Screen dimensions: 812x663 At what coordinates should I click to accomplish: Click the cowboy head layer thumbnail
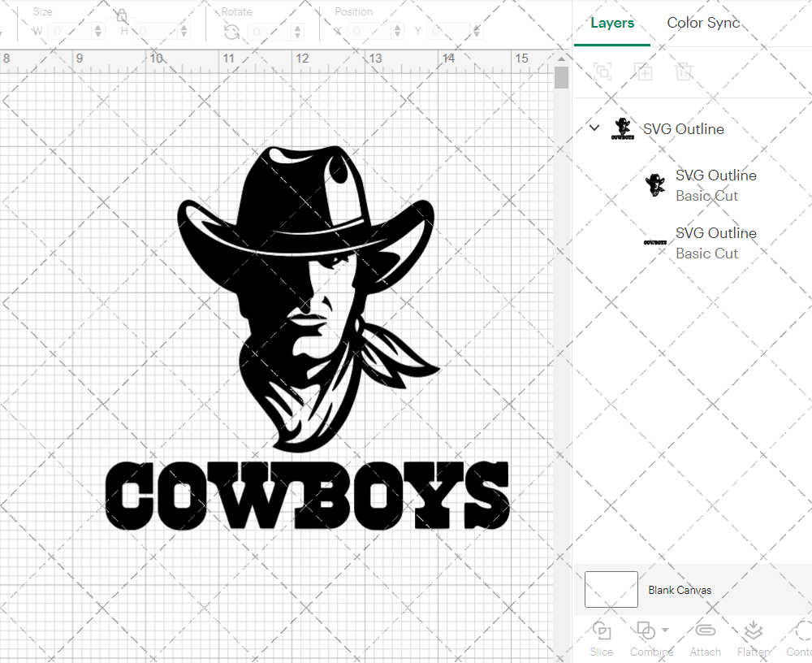click(655, 185)
